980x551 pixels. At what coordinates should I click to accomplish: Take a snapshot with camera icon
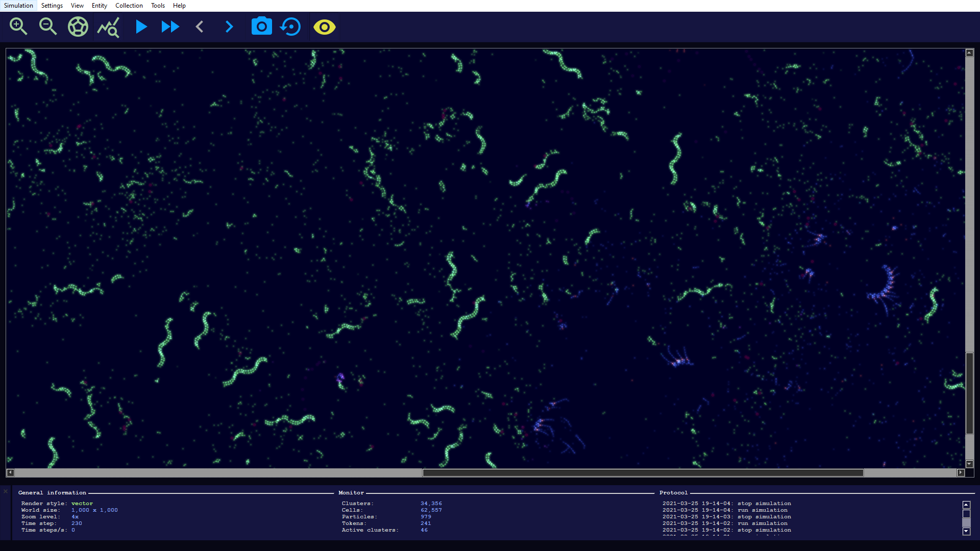[261, 27]
